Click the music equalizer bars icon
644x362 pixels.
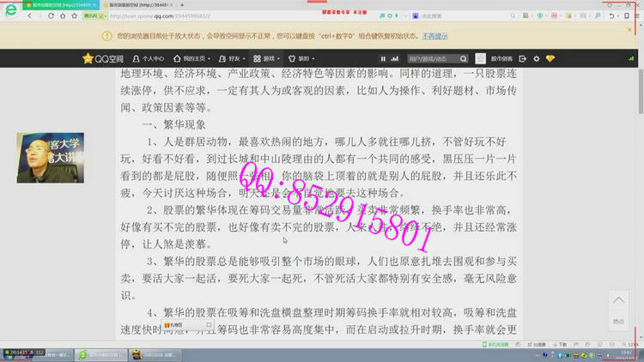(394, 58)
